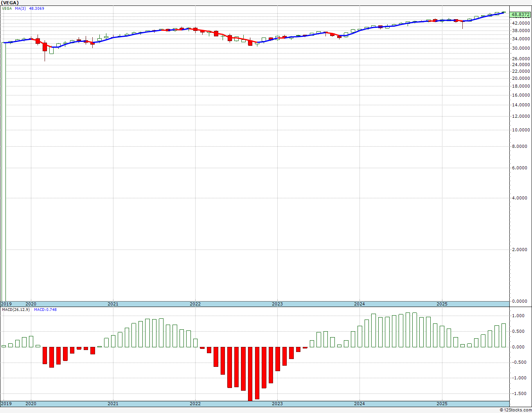Select the moving average value 48.3069
The image size is (532, 413).
36,8
